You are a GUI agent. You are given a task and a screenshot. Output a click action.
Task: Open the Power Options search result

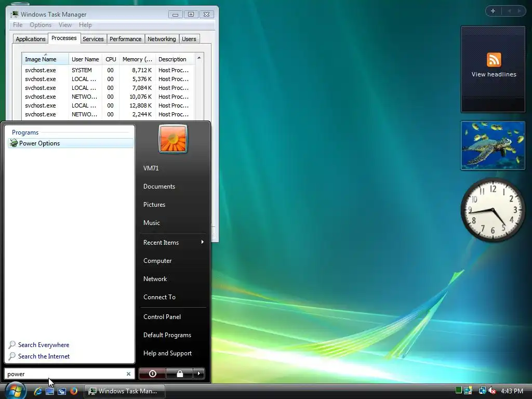tap(70, 143)
